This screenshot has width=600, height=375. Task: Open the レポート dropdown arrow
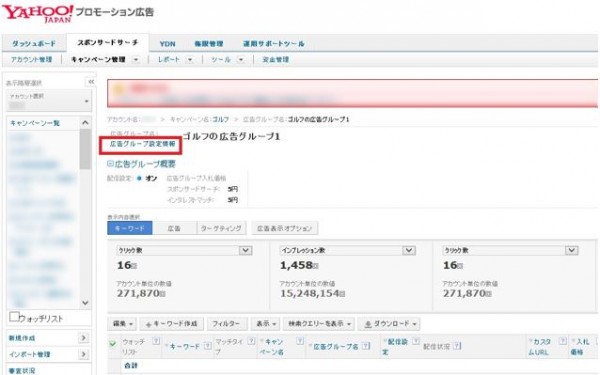pyautogui.click(x=190, y=60)
